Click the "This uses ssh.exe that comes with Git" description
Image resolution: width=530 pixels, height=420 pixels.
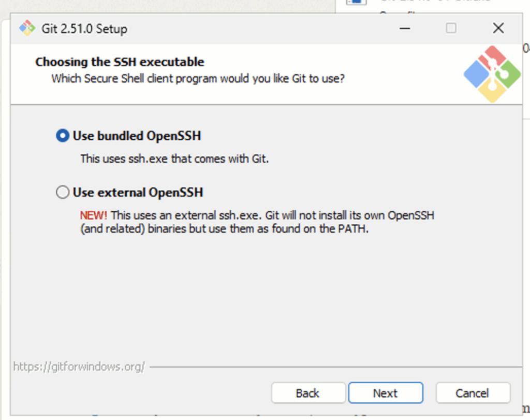click(174, 159)
